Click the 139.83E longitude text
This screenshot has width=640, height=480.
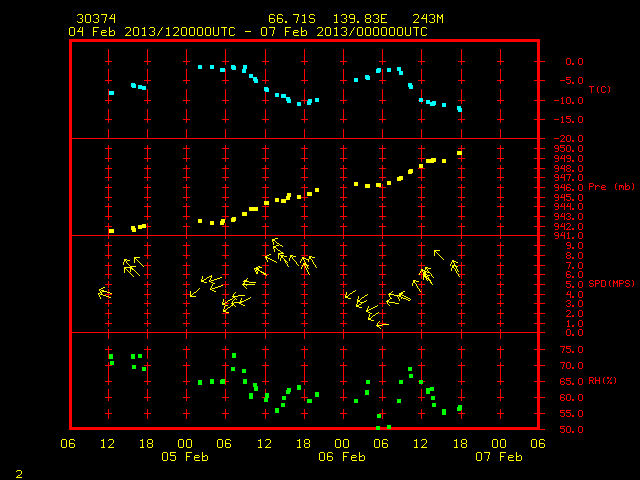[x=360, y=19]
